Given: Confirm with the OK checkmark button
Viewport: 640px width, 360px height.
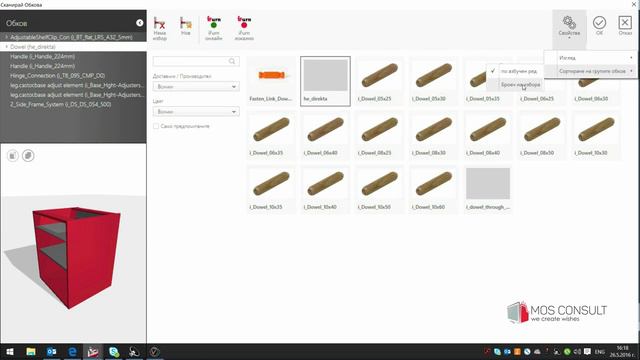Looking at the screenshot, I should [599, 25].
